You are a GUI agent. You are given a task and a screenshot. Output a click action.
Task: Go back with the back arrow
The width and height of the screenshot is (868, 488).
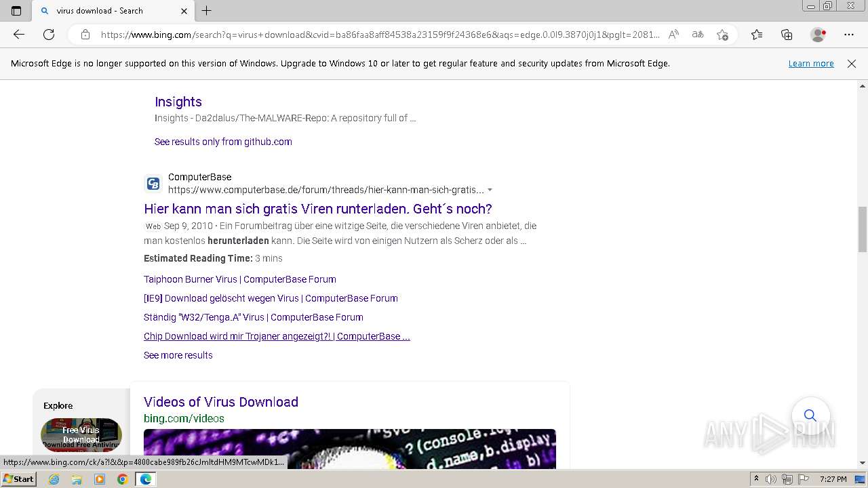[x=19, y=35]
